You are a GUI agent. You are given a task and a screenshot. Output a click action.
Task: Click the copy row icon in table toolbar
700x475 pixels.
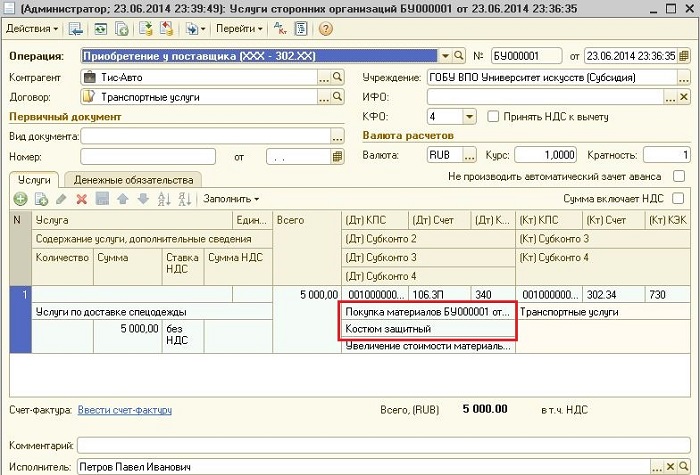41,199
